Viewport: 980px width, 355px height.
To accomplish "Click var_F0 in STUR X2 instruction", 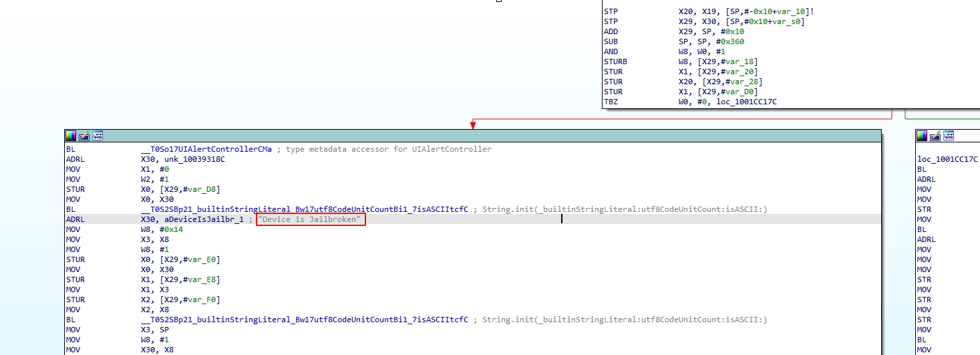I will click(203, 300).
